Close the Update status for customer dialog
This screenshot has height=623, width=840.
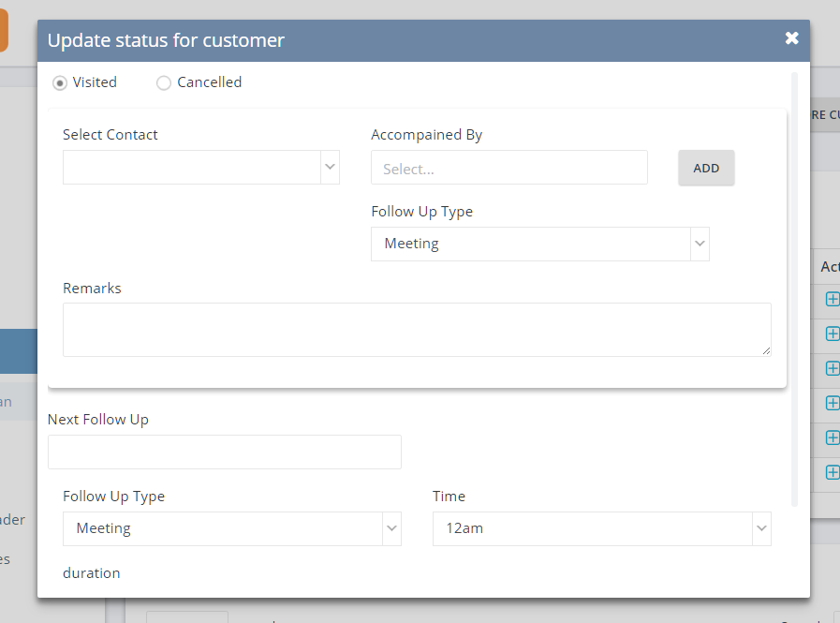coord(791,38)
